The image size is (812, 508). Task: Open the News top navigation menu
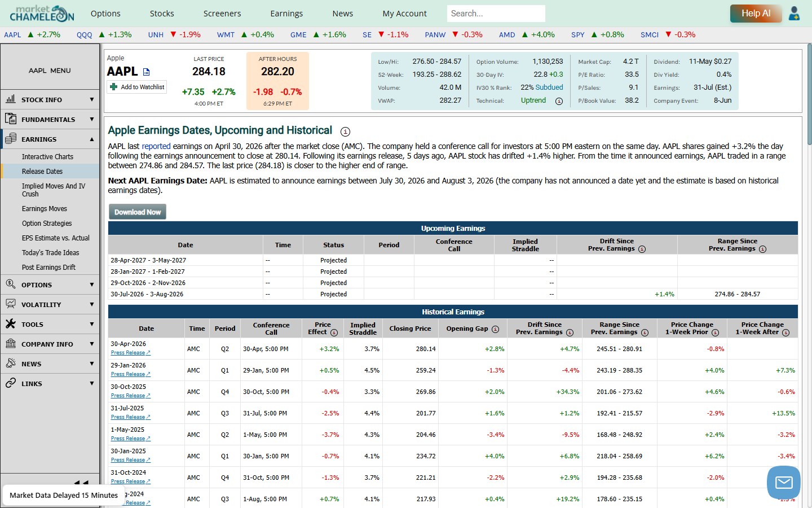[342, 14]
